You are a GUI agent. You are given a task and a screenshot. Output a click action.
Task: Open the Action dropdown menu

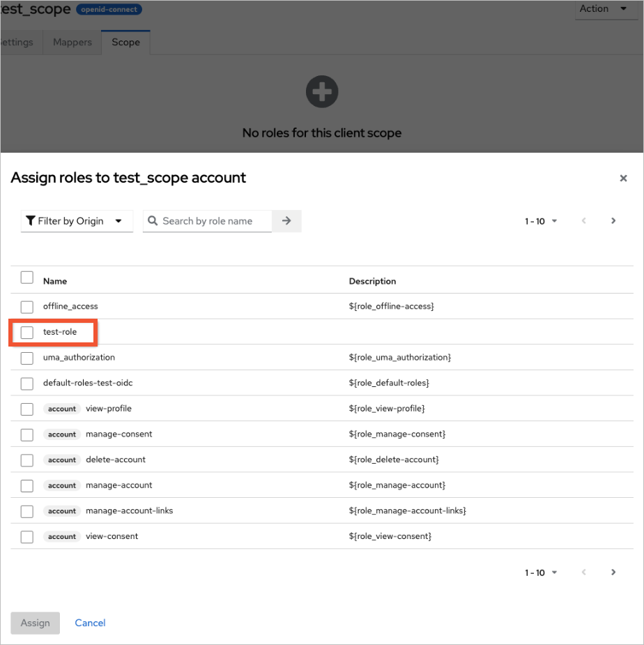(x=604, y=9)
